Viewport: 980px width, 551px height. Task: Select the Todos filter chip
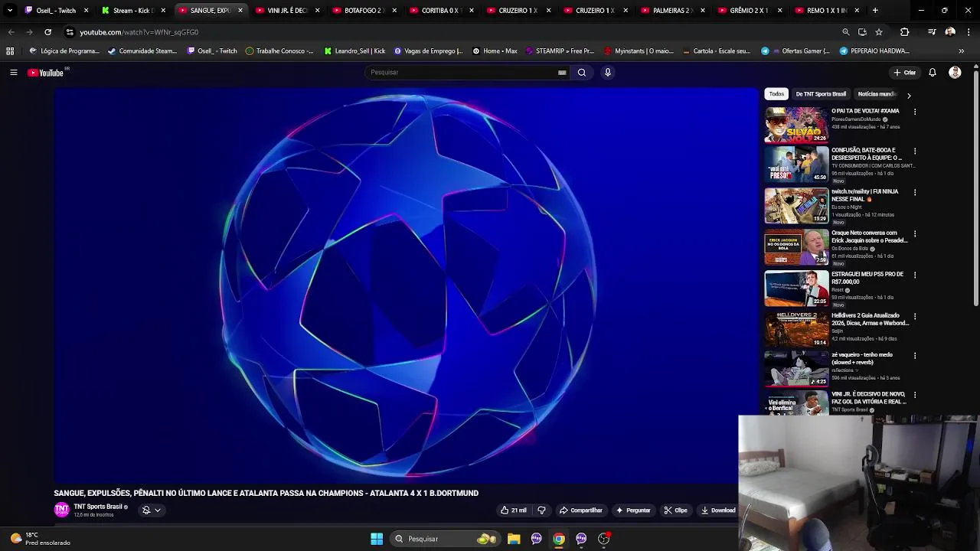[776, 94]
